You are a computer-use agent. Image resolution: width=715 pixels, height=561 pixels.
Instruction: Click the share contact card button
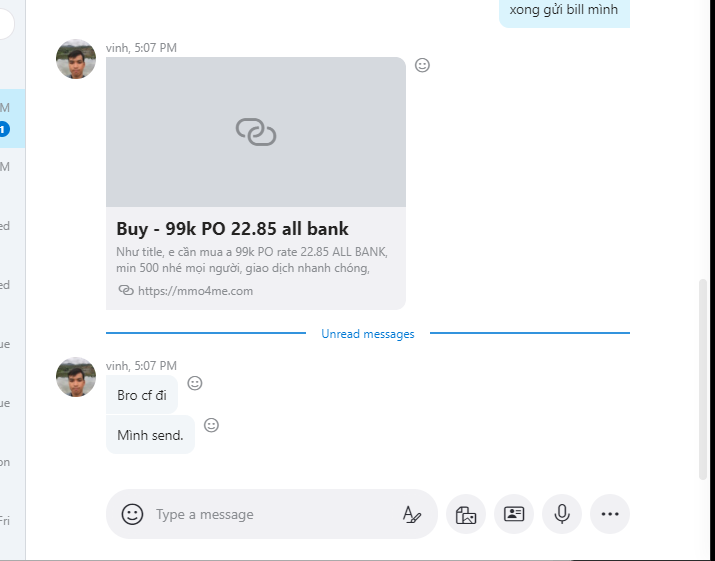[514, 514]
